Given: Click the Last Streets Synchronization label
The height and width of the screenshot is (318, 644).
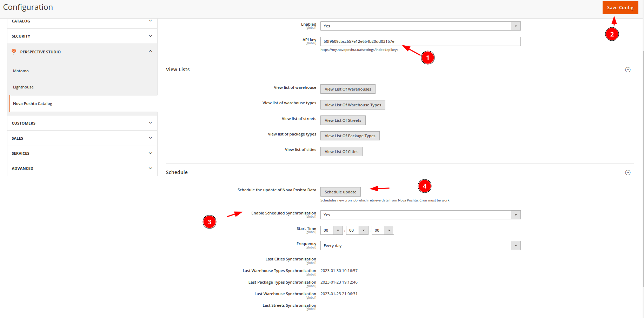Looking at the screenshot, I should pos(289,305).
